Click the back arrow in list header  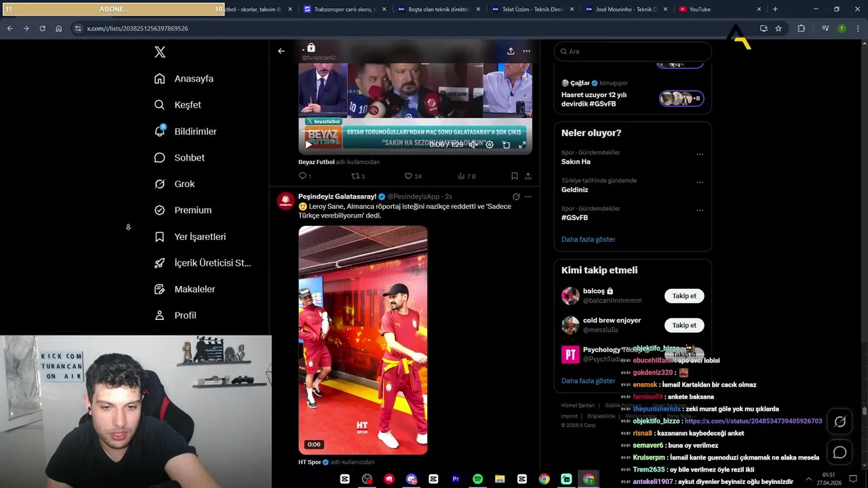(x=281, y=51)
